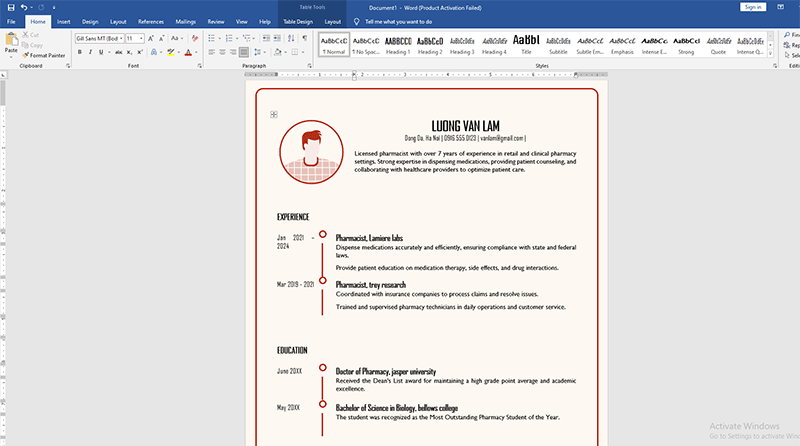Toggle Italic formatting
Viewport: 800px width, 446px height.
[x=90, y=52]
